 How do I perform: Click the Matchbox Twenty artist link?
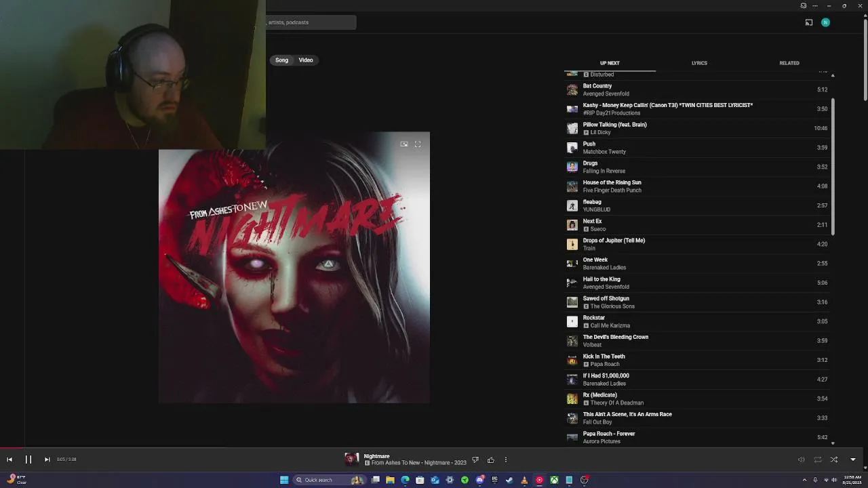click(x=604, y=152)
